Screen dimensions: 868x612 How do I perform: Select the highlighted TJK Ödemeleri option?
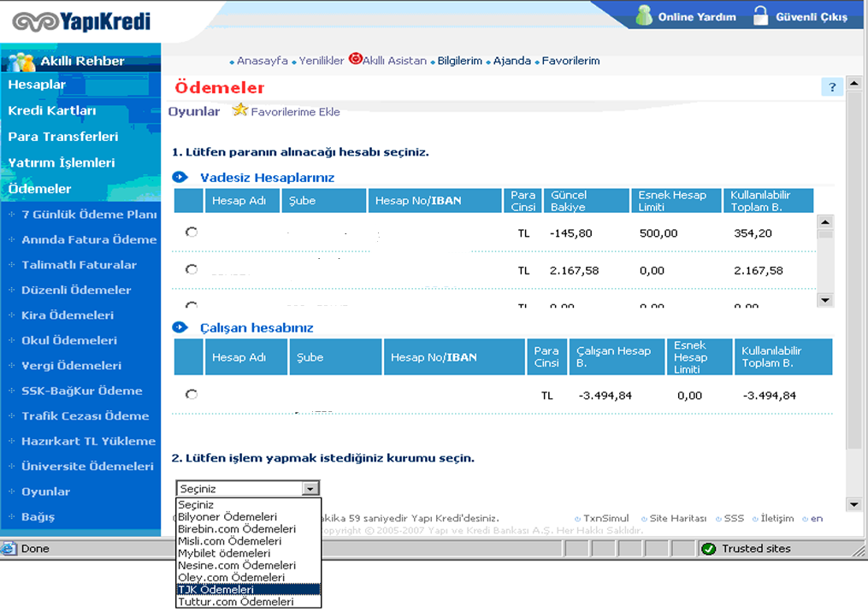pyautogui.click(x=249, y=590)
